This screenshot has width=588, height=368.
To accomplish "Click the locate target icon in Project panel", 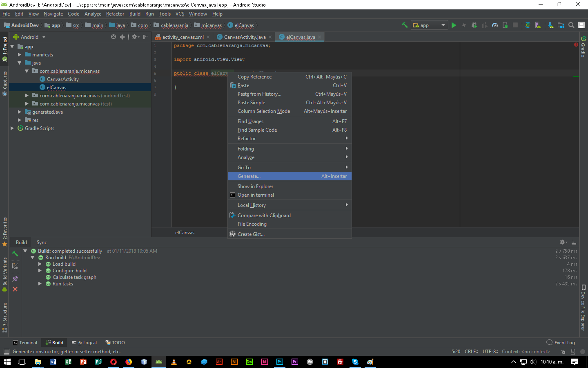I will click(x=114, y=37).
